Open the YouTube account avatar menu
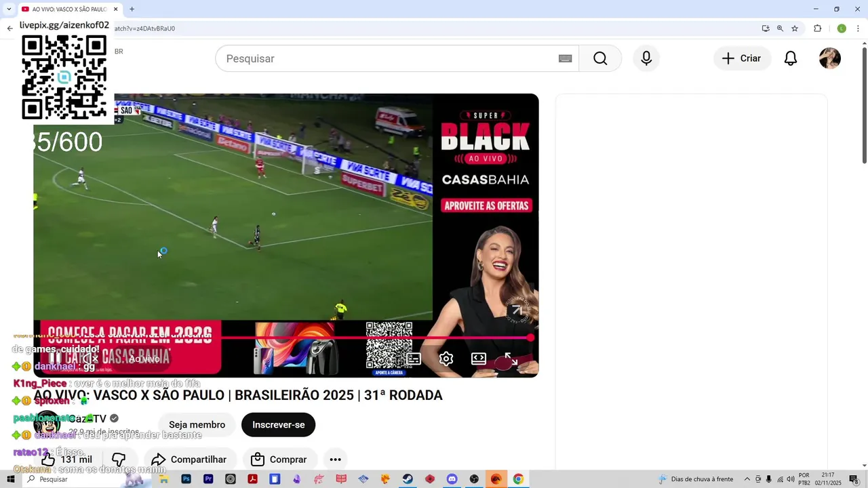This screenshot has width=868, height=488. (x=830, y=58)
